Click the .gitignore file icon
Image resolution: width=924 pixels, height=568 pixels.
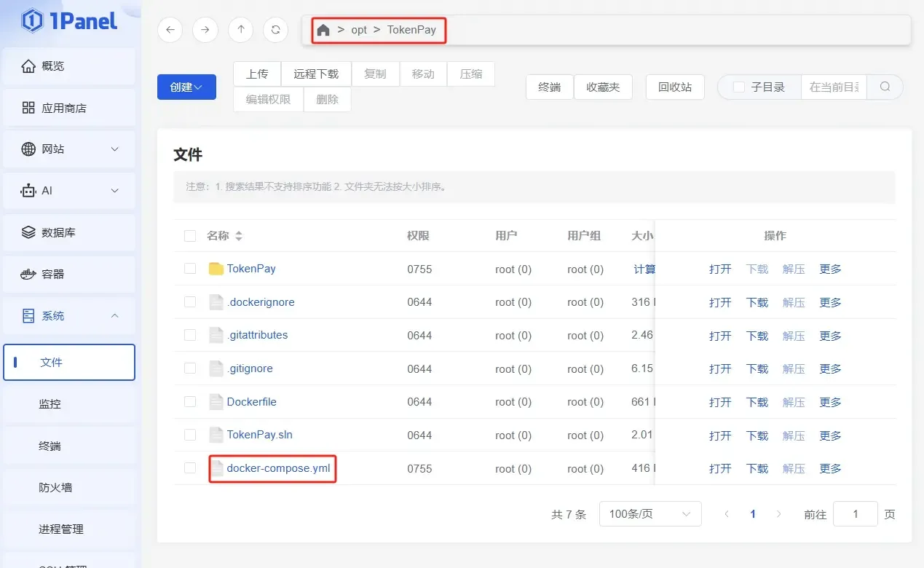point(216,368)
